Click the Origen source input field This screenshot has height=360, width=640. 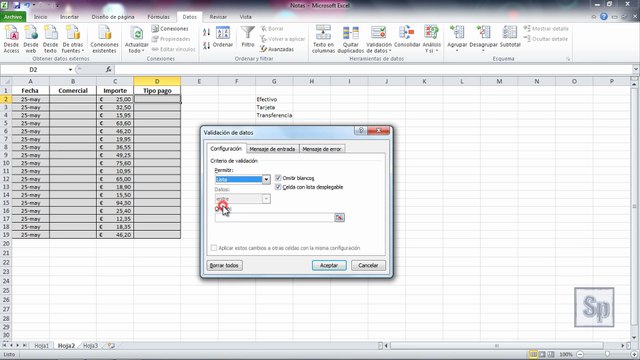pyautogui.click(x=274, y=218)
